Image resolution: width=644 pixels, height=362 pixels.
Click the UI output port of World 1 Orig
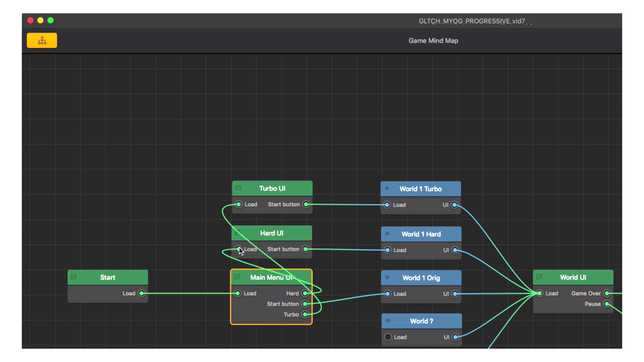click(455, 294)
